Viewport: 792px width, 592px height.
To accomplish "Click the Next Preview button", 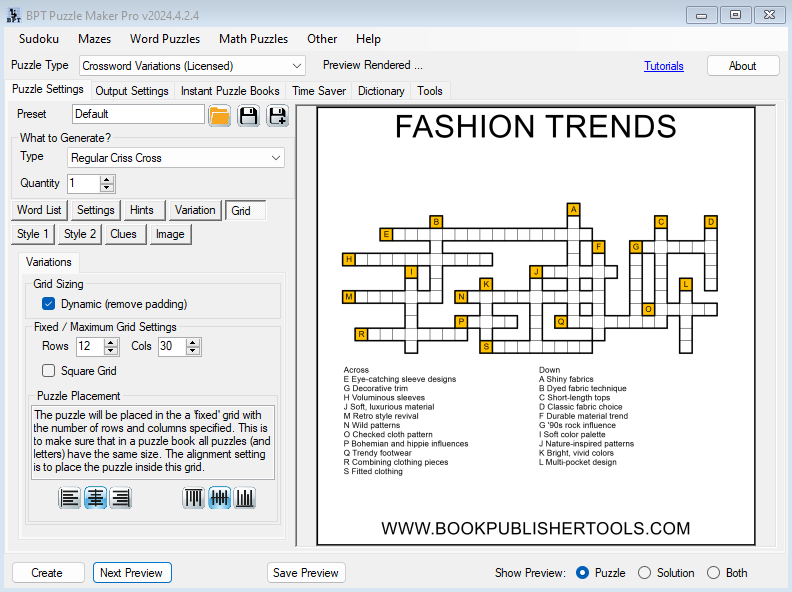I will click(x=132, y=573).
